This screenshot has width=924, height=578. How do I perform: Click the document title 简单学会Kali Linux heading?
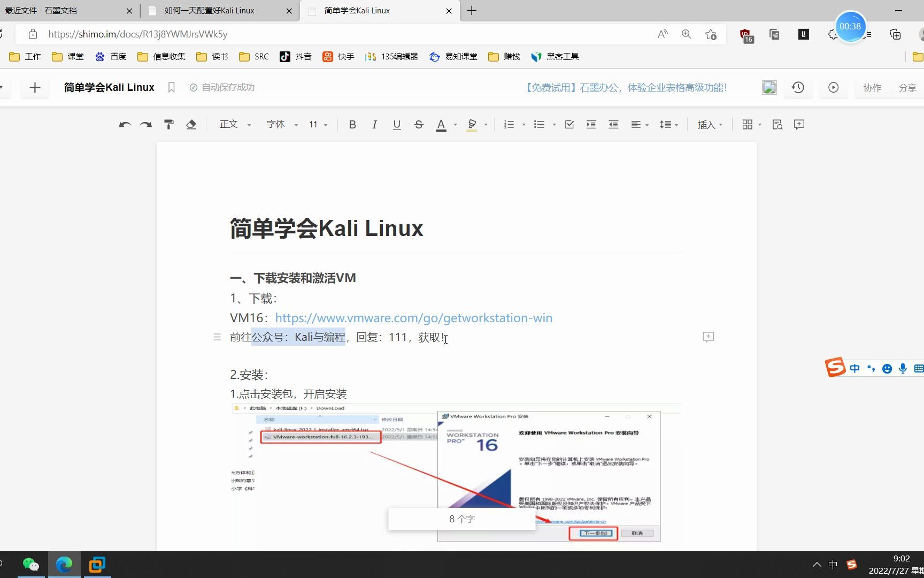(x=326, y=229)
